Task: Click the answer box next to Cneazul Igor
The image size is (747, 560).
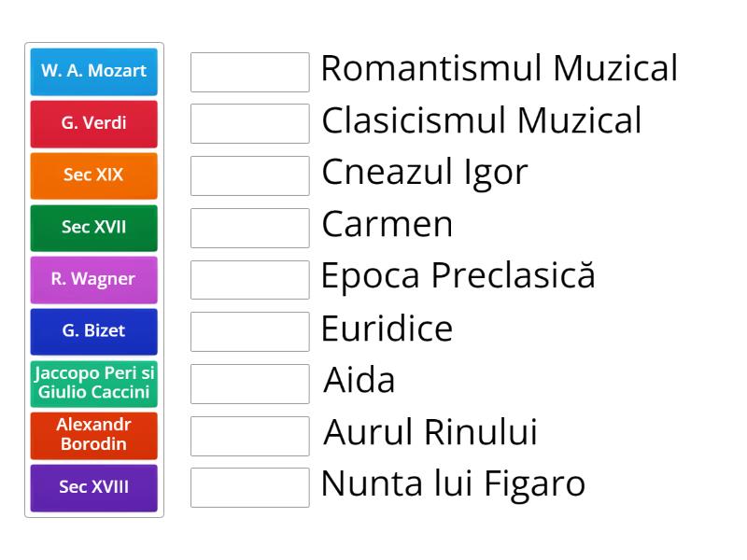Action: coord(248,175)
